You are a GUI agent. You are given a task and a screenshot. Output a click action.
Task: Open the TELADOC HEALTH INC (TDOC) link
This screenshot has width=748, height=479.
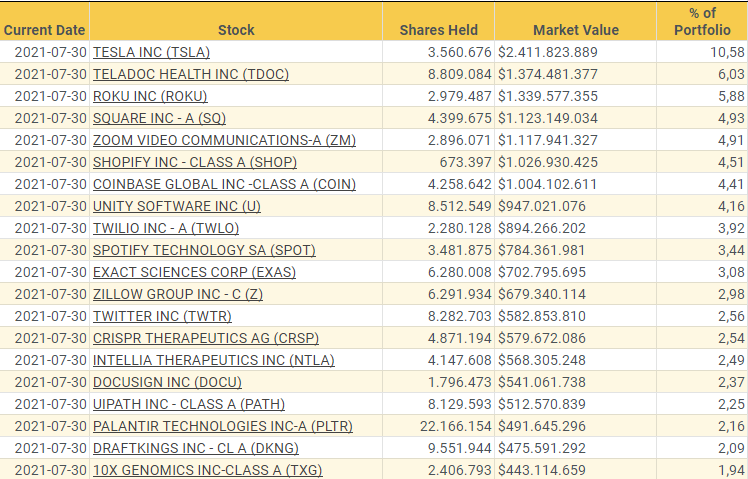click(191, 74)
